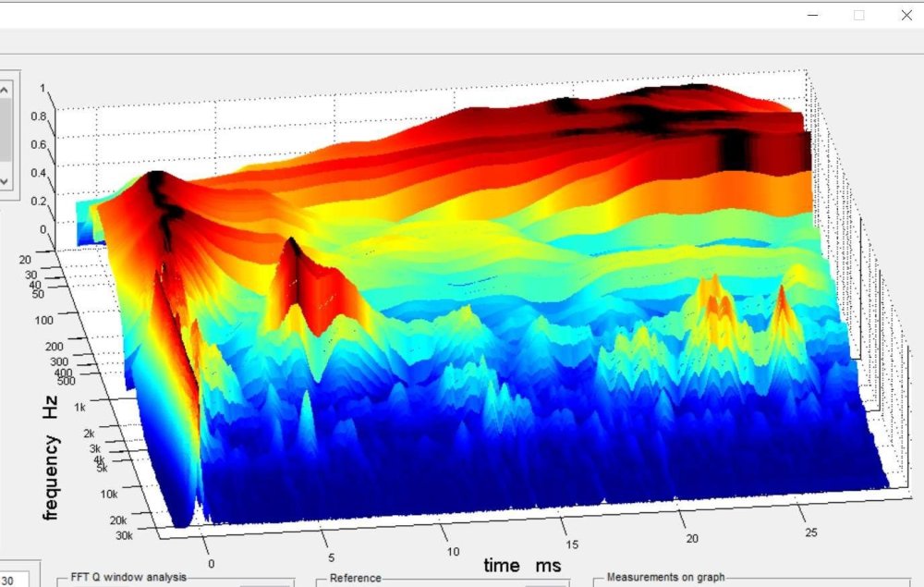Select the FFT Q window analysis panel title

pos(128,578)
